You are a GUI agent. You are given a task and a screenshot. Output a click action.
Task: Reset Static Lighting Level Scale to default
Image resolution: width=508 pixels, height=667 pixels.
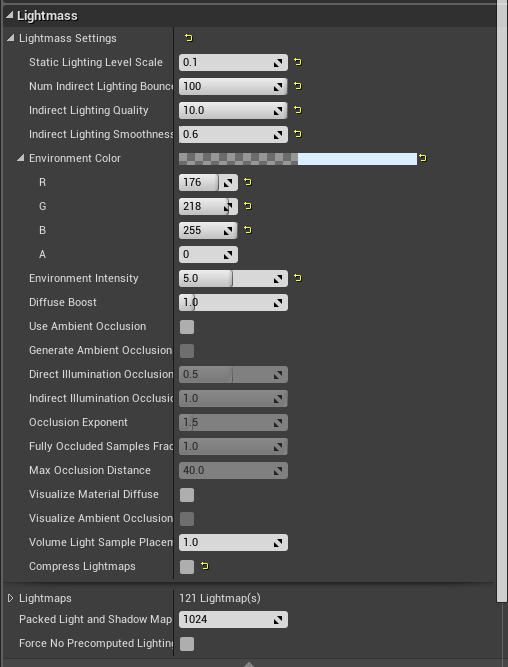pos(298,62)
